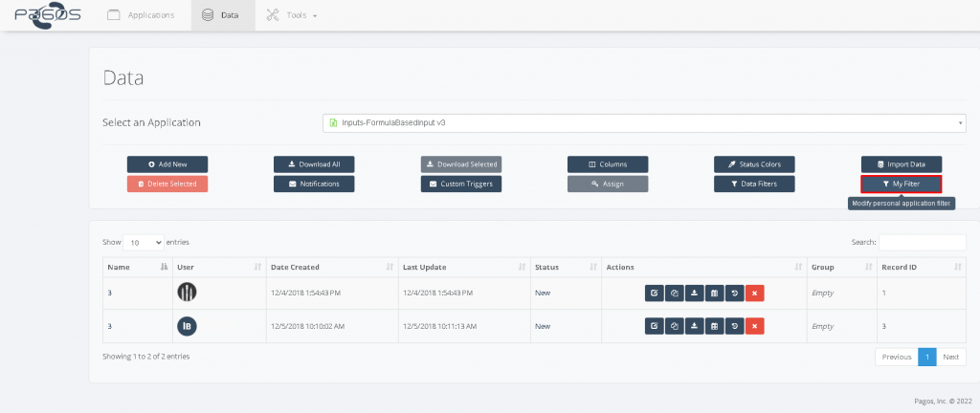Click the Pagos logo

46,15
